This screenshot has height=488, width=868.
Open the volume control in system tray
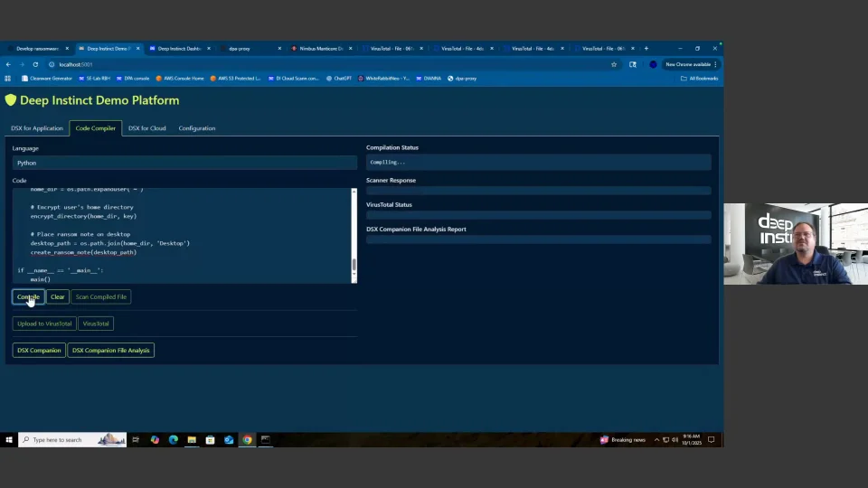pyautogui.click(x=675, y=440)
